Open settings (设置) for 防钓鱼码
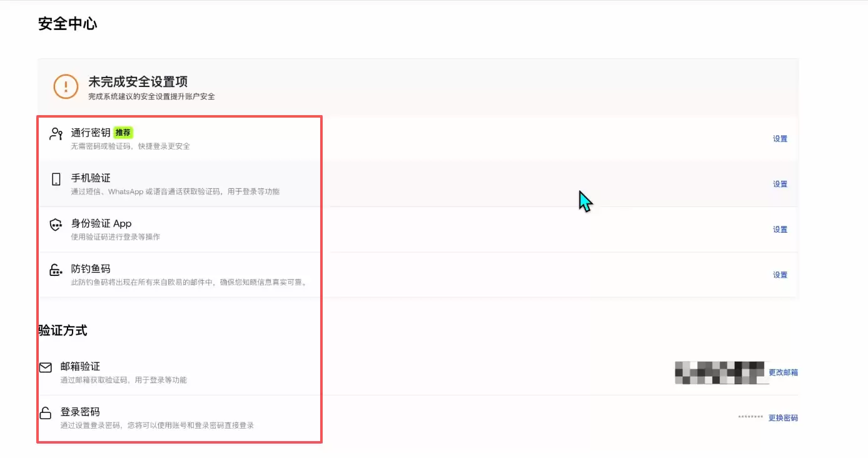 [x=779, y=274]
